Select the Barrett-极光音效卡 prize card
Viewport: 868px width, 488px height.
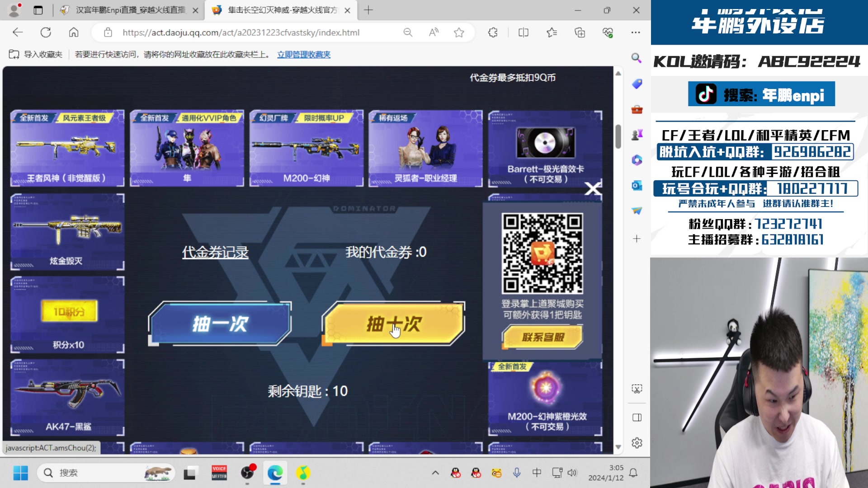click(x=545, y=148)
